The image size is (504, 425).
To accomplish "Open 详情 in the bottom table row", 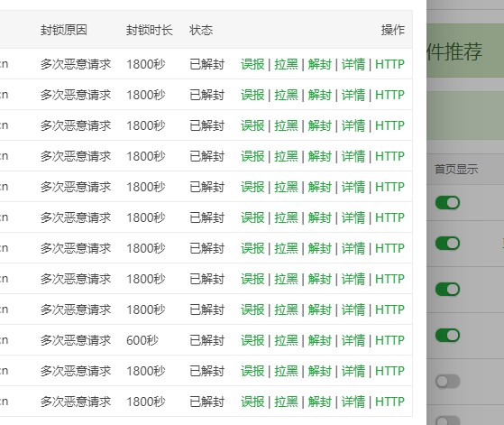I will pos(353,402).
